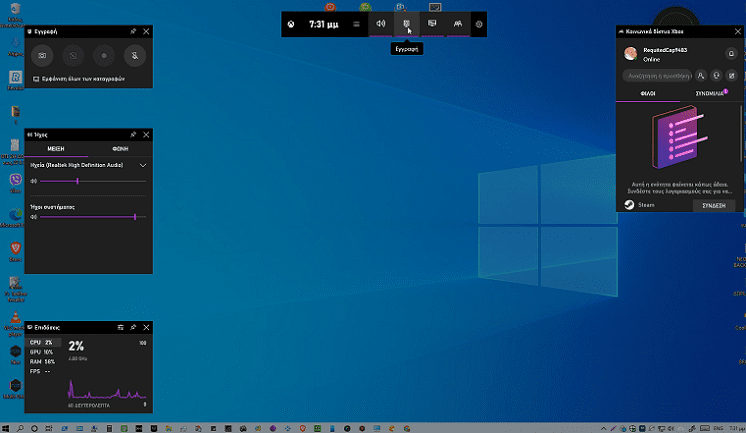
Task: Show all captures link
Action: coord(79,79)
